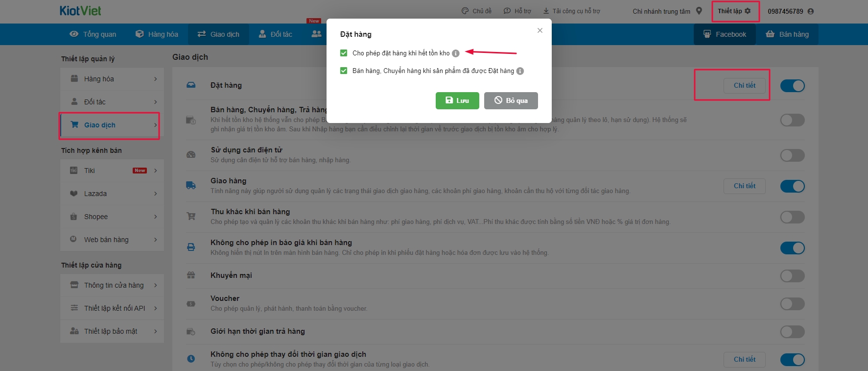Enable the Khuyến mại toggle
868x371 pixels.
click(792, 276)
